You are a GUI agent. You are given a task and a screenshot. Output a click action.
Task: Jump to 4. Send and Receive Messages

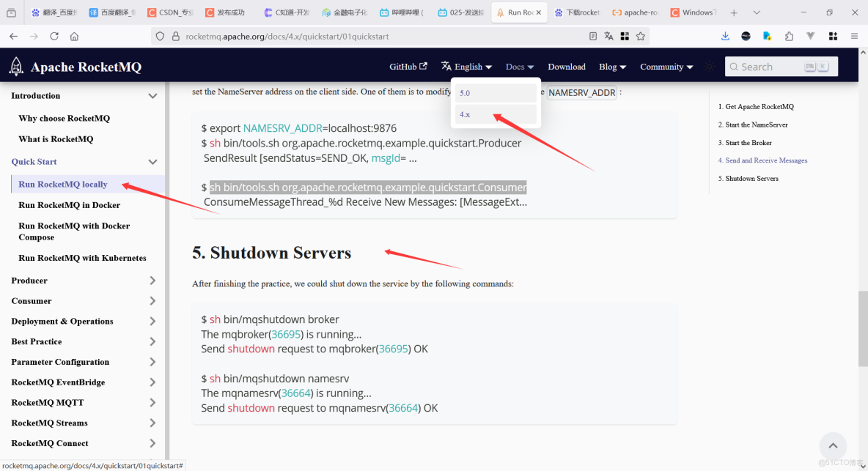coord(762,160)
